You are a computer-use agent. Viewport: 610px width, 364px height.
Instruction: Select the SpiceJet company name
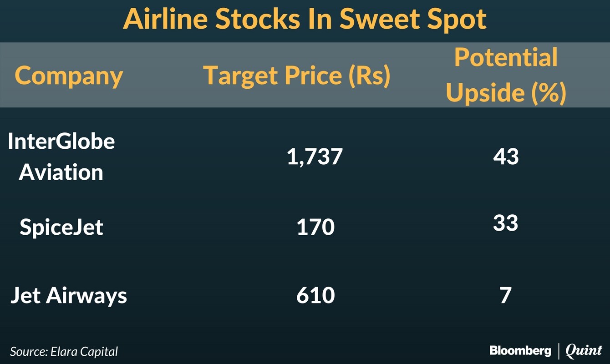click(61, 227)
